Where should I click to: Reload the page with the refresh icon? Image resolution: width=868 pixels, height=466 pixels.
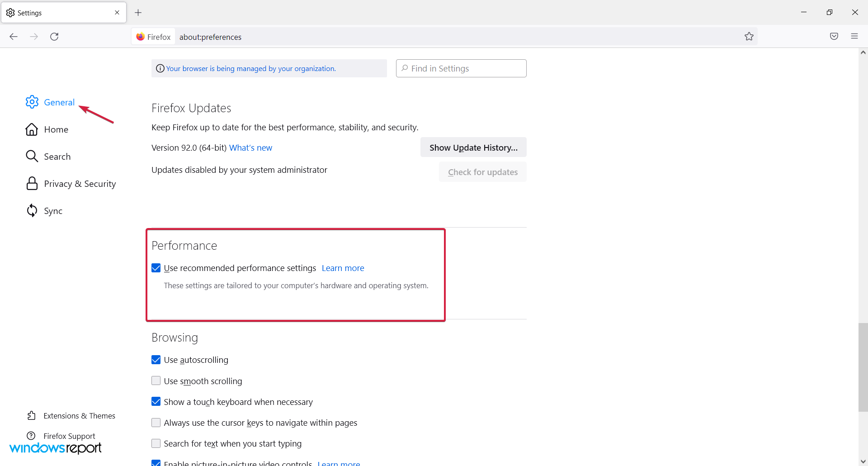tap(54, 37)
